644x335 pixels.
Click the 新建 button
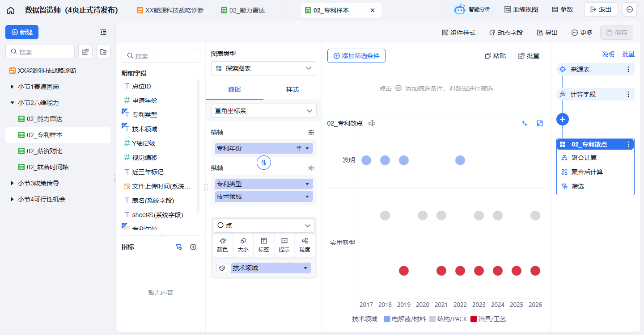pyautogui.click(x=22, y=32)
